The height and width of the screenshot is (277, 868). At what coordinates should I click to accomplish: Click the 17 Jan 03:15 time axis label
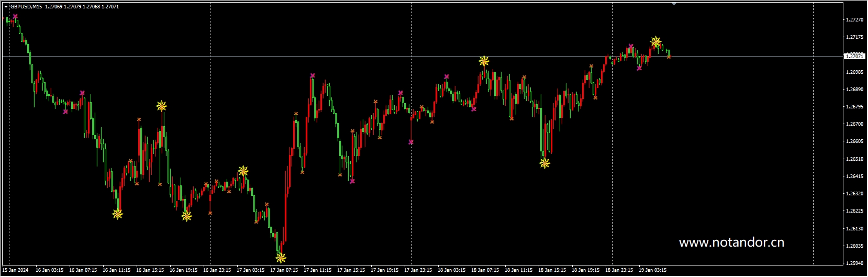[250, 271]
